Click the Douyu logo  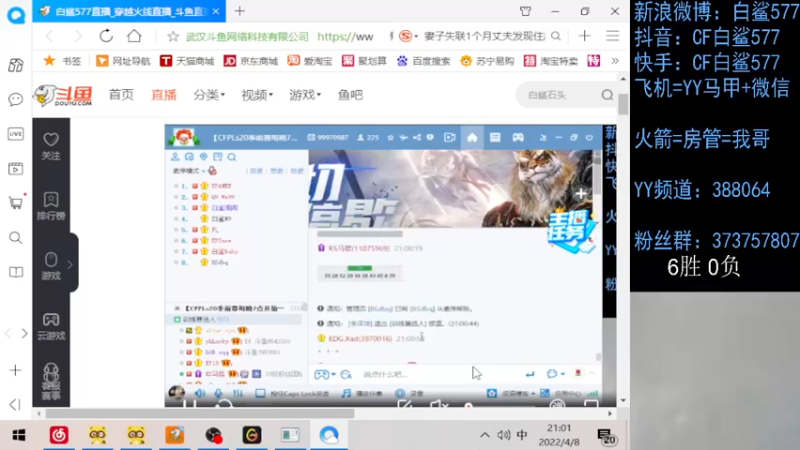(x=63, y=95)
